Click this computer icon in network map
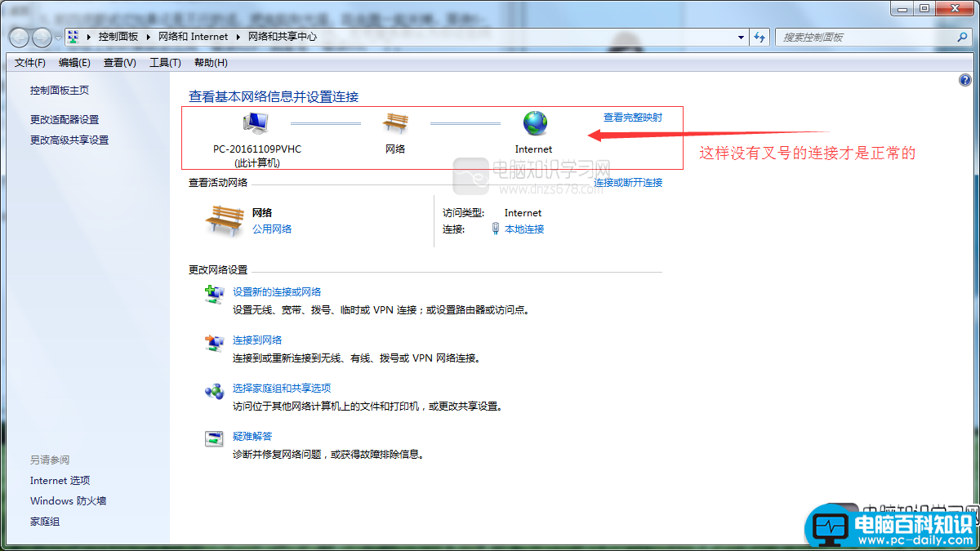980x551 pixels. [x=256, y=123]
